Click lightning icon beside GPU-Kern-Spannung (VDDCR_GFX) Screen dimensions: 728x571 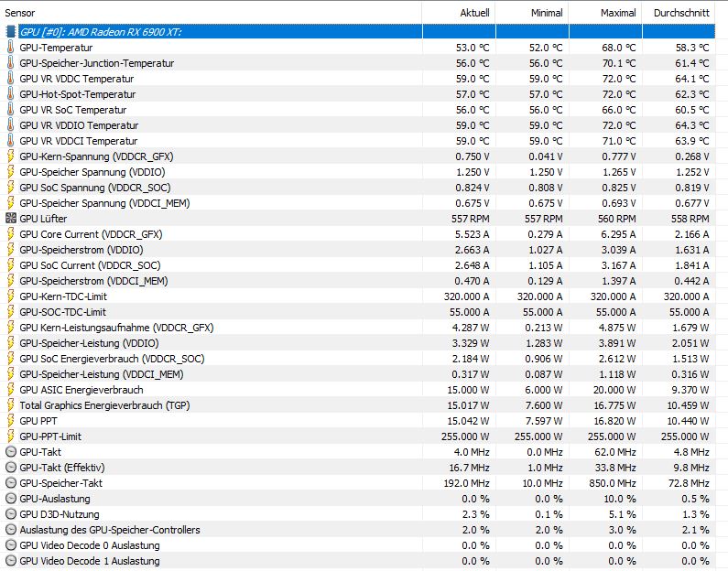click(x=11, y=156)
